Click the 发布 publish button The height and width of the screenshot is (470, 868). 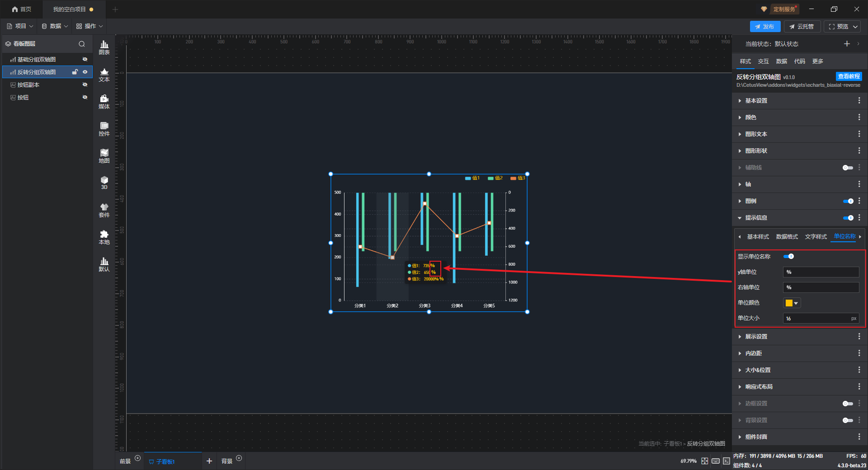(x=765, y=27)
